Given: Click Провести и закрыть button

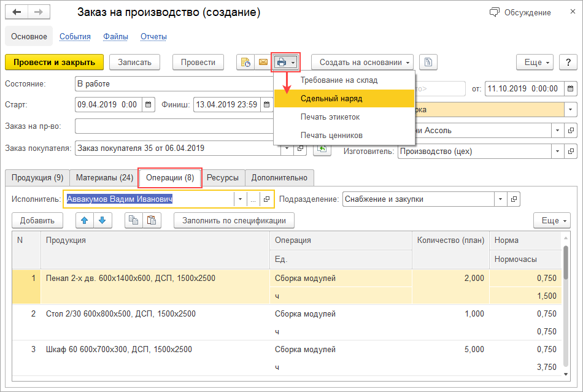Looking at the screenshot, I should click(54, 62).
